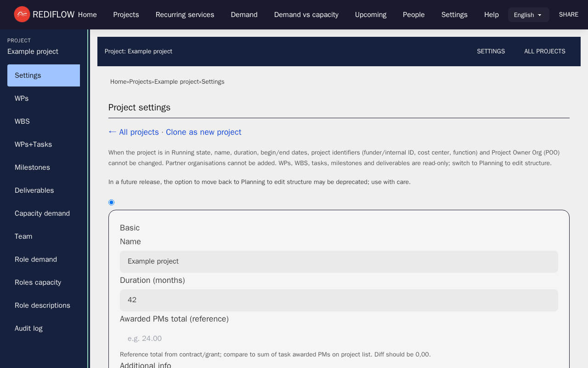Select the radio button above the Basic panel
Viewport: 588px width, 368px height.
[x=111, y=202]
